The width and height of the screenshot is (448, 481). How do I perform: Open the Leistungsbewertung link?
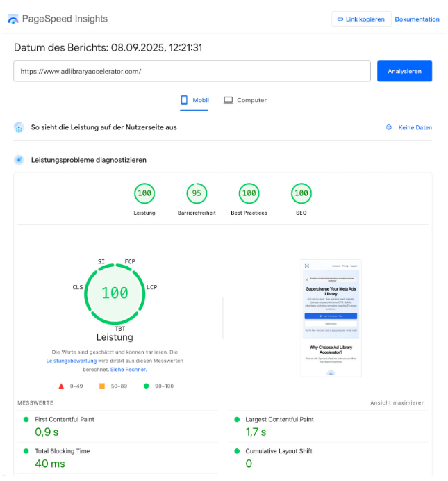[x=72, y=361]
